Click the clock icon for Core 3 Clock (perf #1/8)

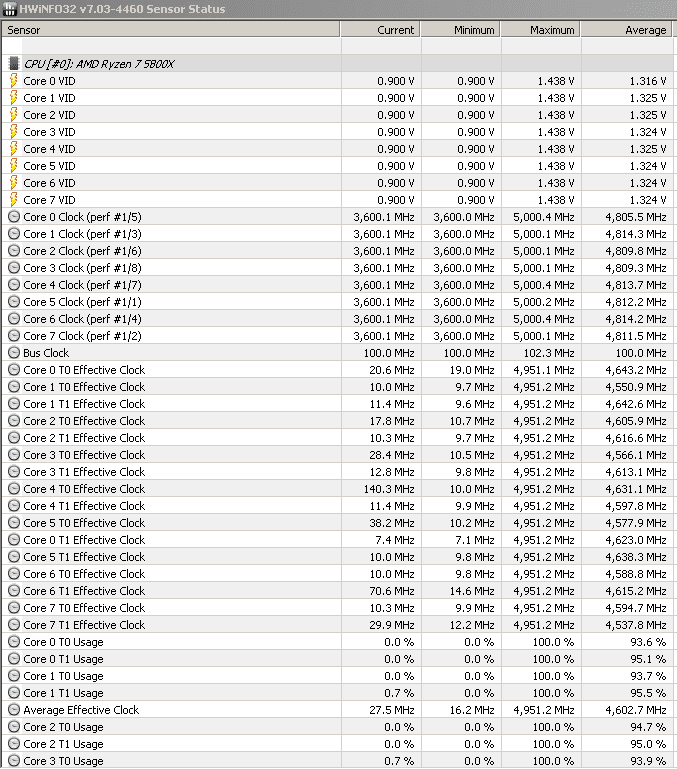coord(14,268)
